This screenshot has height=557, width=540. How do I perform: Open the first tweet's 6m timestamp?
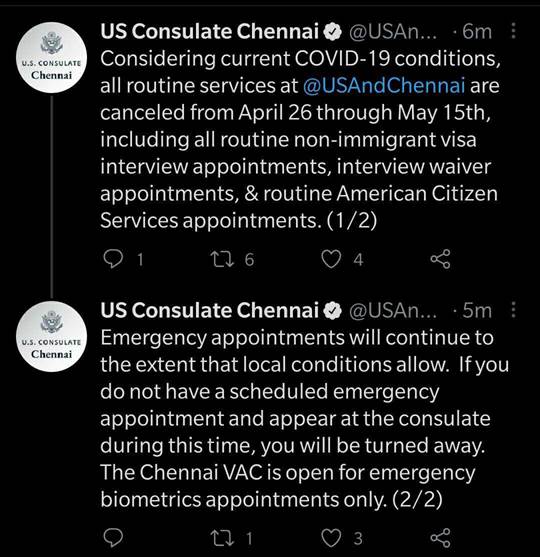[477, 31]
